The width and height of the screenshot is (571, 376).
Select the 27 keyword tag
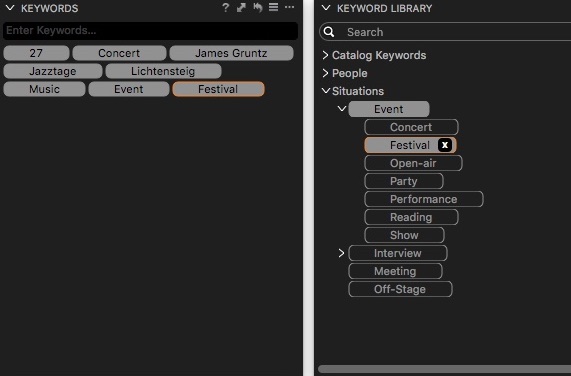(36, 53)
